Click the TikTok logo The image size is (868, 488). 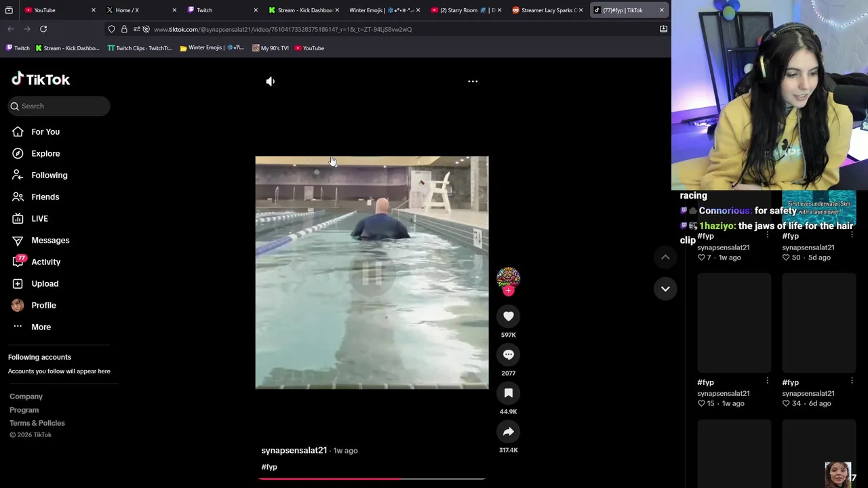41,79
